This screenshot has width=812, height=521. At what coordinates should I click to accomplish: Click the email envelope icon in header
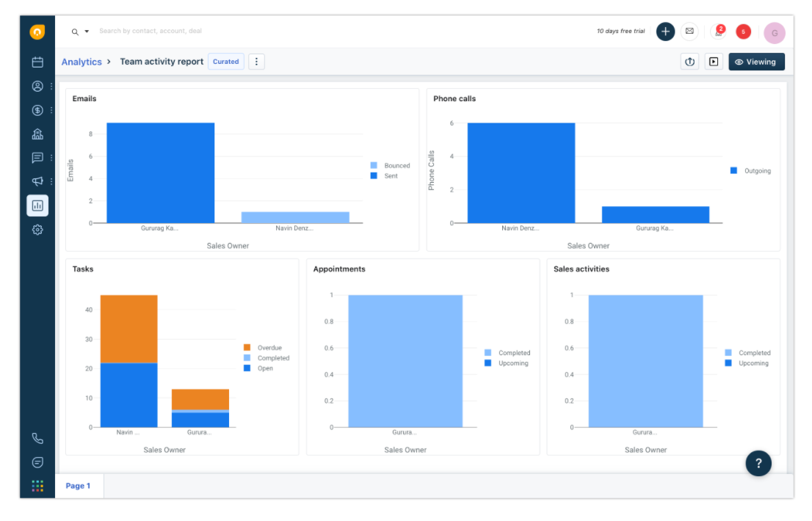point(689,32)
